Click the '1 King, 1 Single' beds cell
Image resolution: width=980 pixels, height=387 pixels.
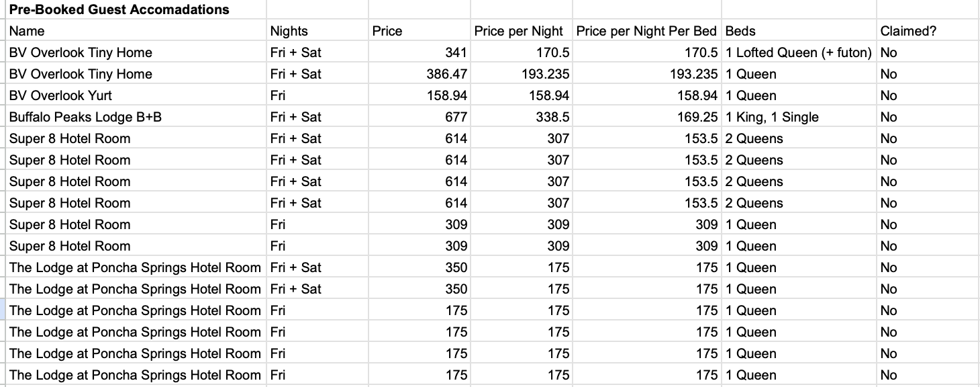tap(799, 117)
